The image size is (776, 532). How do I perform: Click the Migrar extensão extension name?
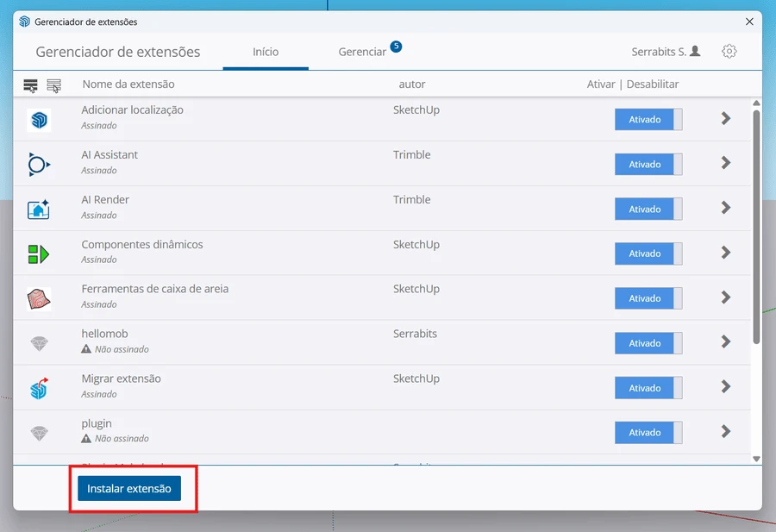[x=122, y=379]
